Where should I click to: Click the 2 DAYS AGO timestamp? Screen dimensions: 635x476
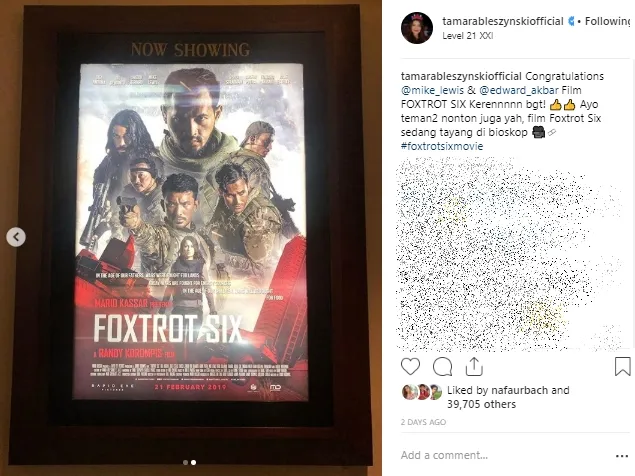click(423, 422)
